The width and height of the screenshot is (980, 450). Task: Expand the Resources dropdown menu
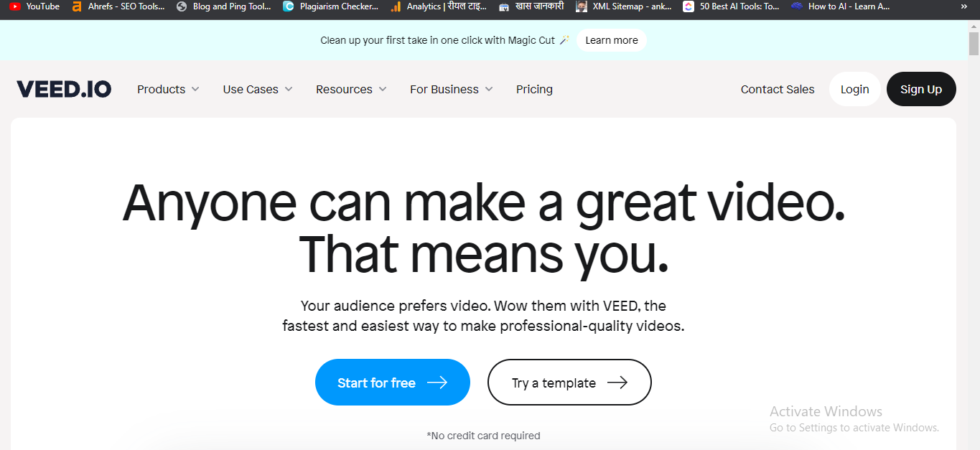pyautogui.click(x=351, y=89)
